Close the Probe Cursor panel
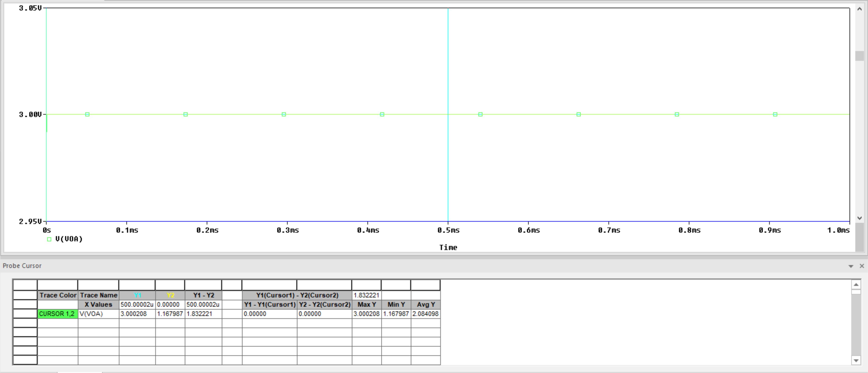The image size is (868, 373). click(862, 266)
